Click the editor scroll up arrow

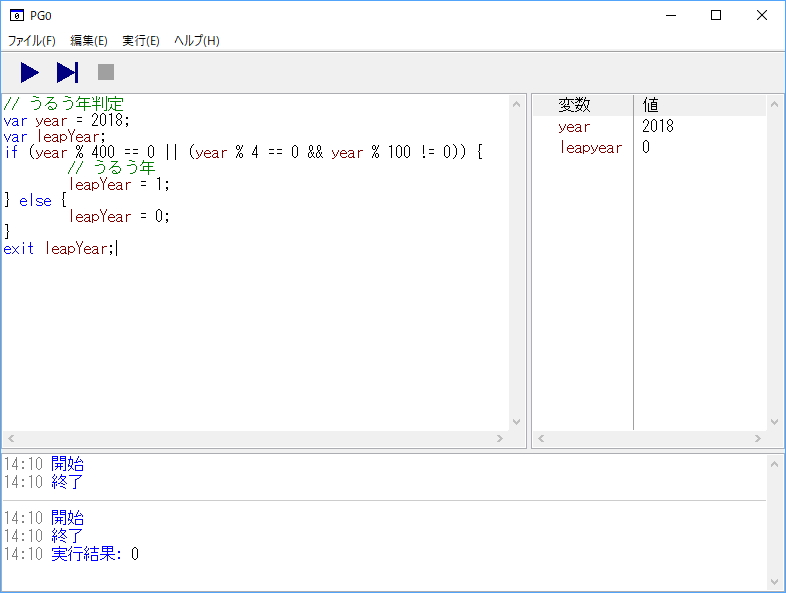coord(517,104)
